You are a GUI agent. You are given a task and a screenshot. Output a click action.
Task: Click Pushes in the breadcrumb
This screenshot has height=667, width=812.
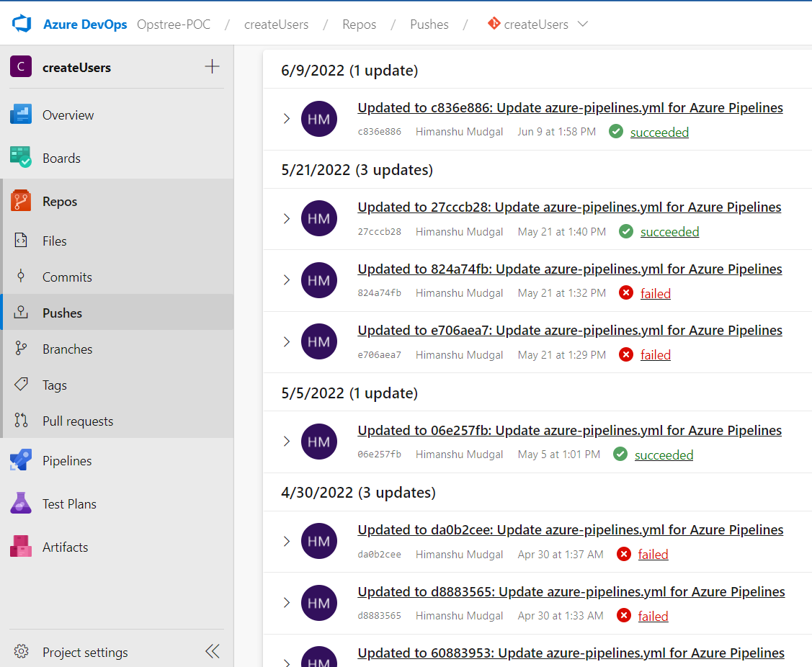pyautogui.click(x=429, y=24)
